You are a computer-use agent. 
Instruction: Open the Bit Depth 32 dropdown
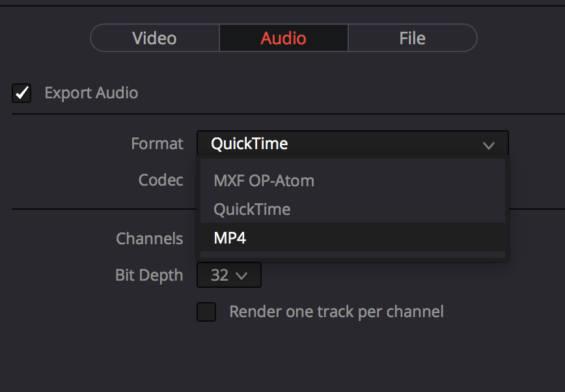click(x=228, y=275)
